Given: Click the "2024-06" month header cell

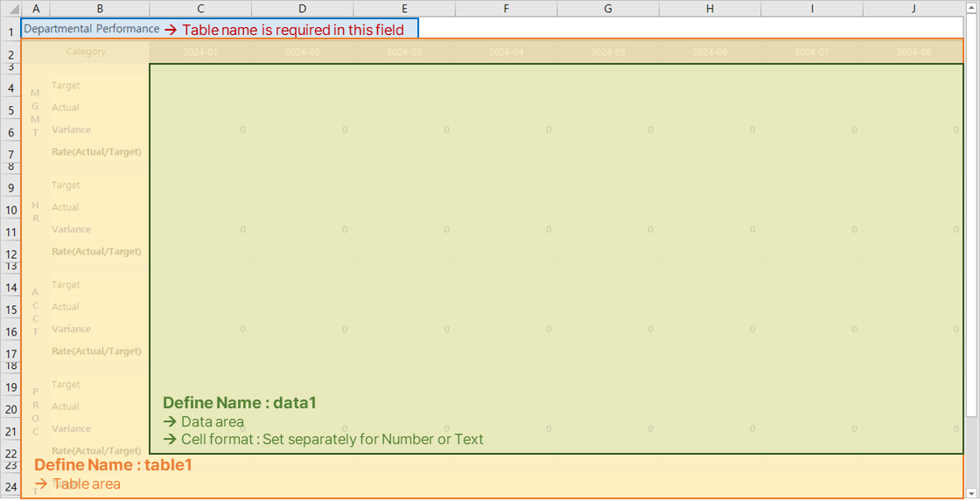Looking at the screenshot, I should pos(710,52).
